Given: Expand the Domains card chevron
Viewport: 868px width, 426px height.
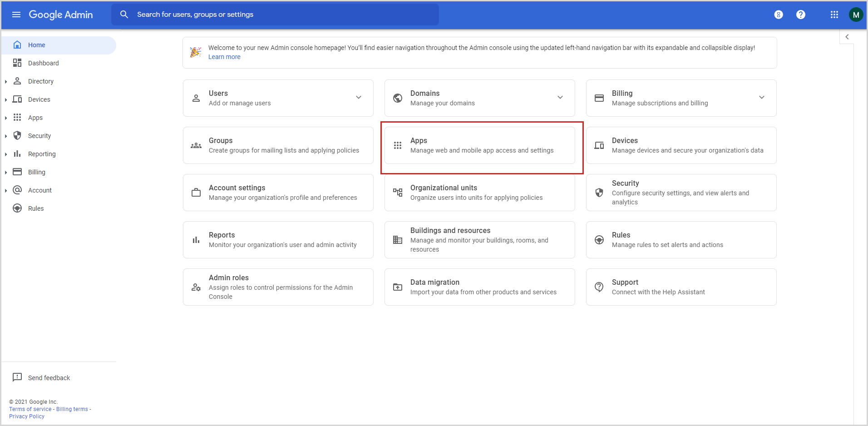Looking at the screenshot, I should point(560,97).
